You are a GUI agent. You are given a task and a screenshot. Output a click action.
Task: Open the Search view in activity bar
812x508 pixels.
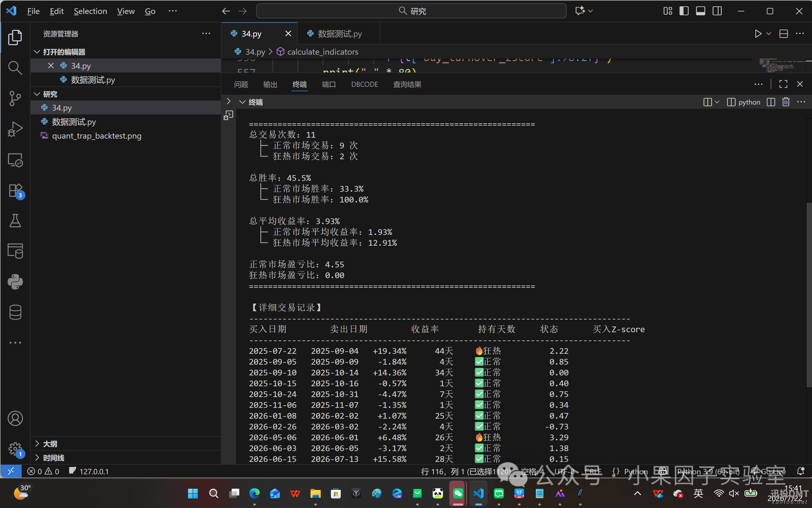(15, 68)
